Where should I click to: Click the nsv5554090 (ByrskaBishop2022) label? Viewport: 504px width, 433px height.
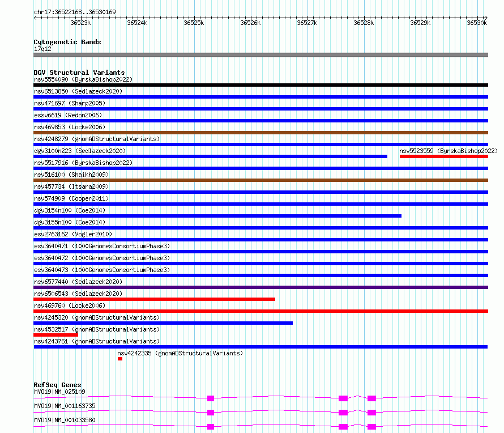click(x=83, y=79)
